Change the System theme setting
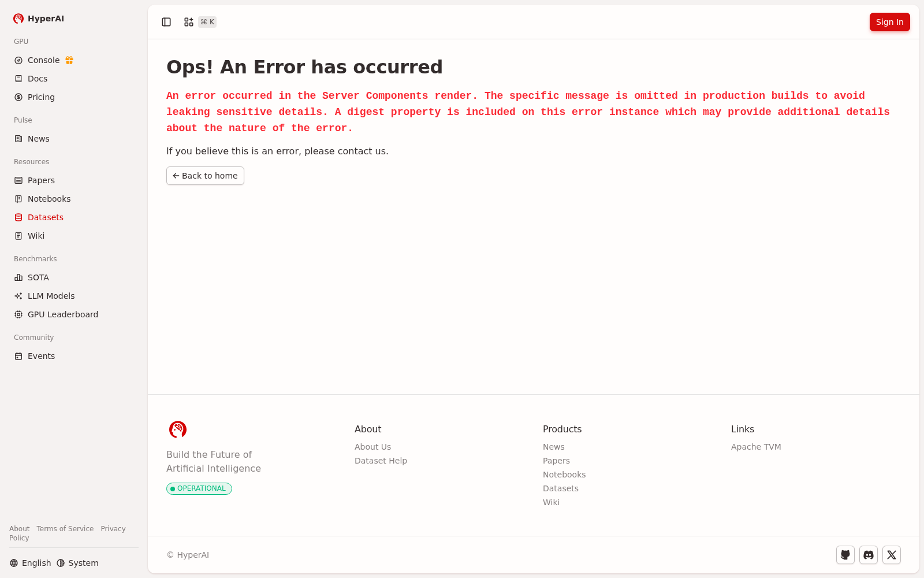 77,563
